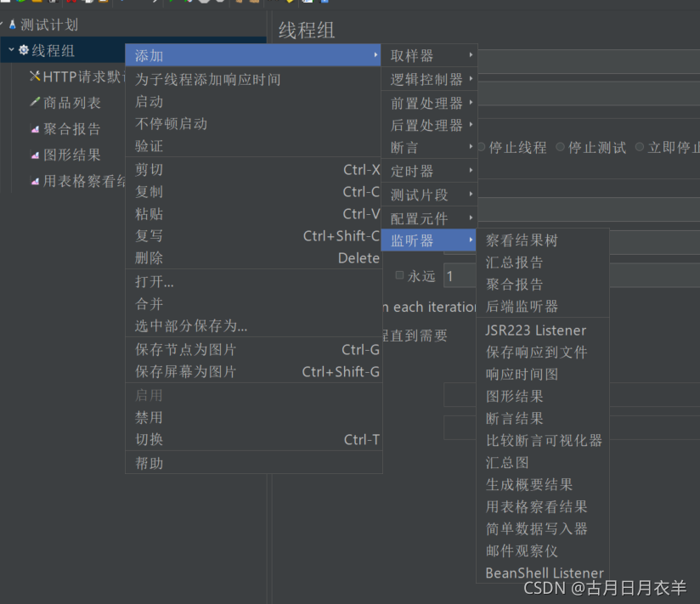This screenshot has width=700, height=604.
Task: Add 用表格察看结果 from listener submenu
Action: [543, 506]
